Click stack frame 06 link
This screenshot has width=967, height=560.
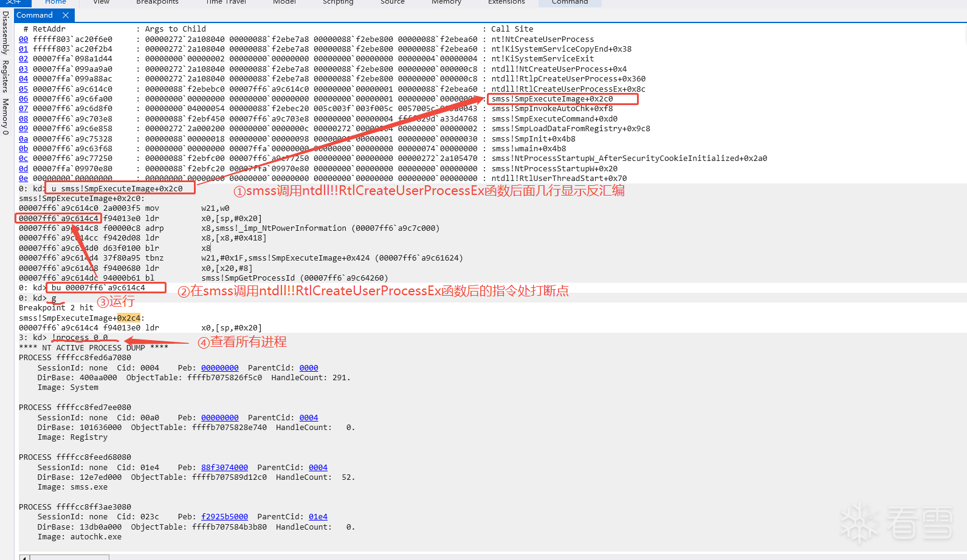23,99
